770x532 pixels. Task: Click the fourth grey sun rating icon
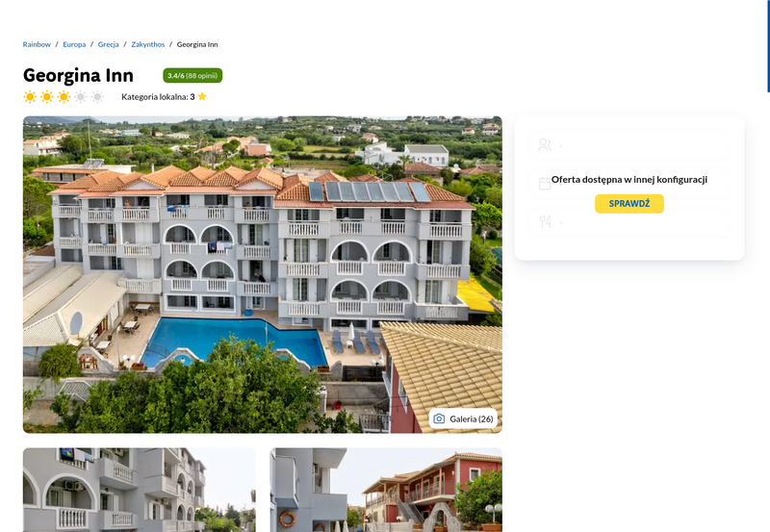(81, 96)
